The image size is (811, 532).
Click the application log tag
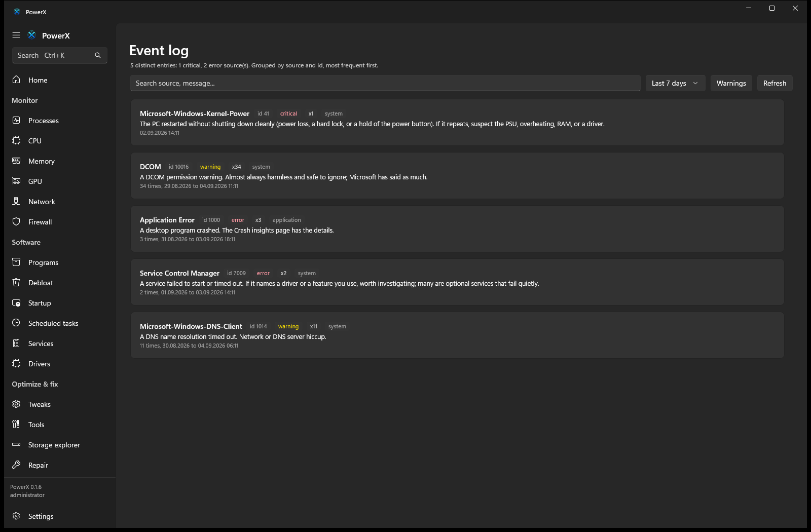pos(286,220)
